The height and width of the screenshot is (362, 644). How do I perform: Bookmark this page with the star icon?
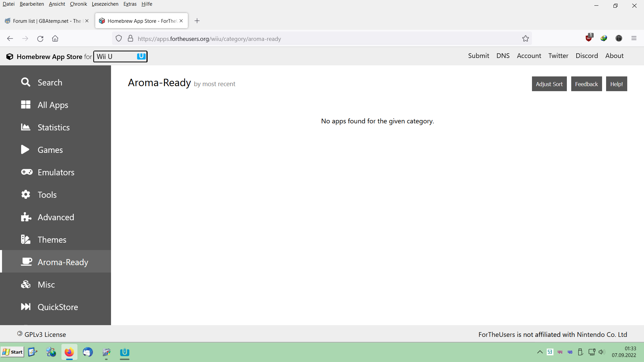(526, 39)
